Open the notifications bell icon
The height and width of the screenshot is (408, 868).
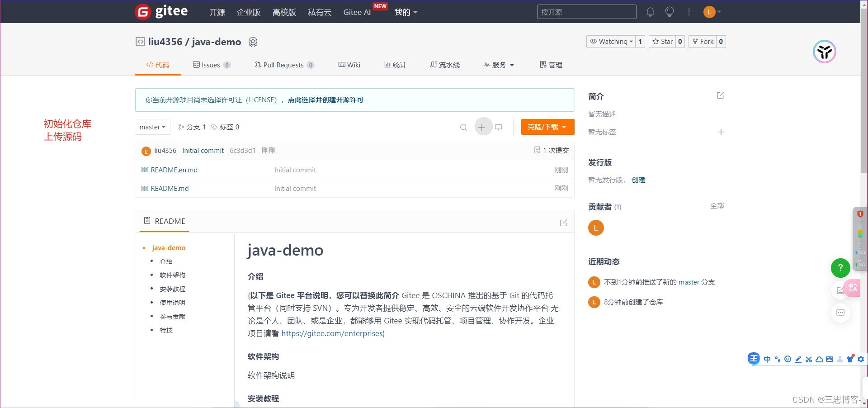pos(650,12)
